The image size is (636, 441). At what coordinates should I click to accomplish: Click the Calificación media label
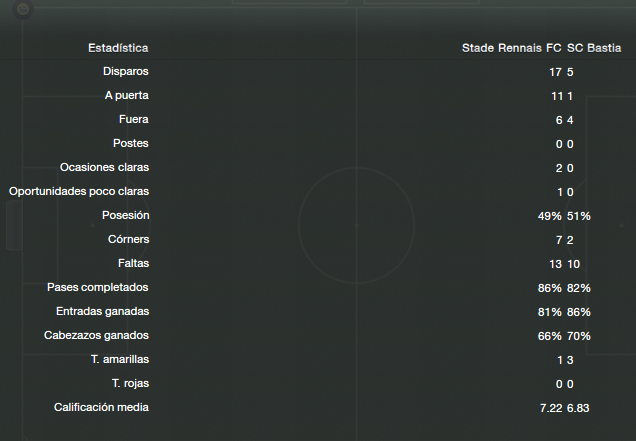[x=101, y=407]
